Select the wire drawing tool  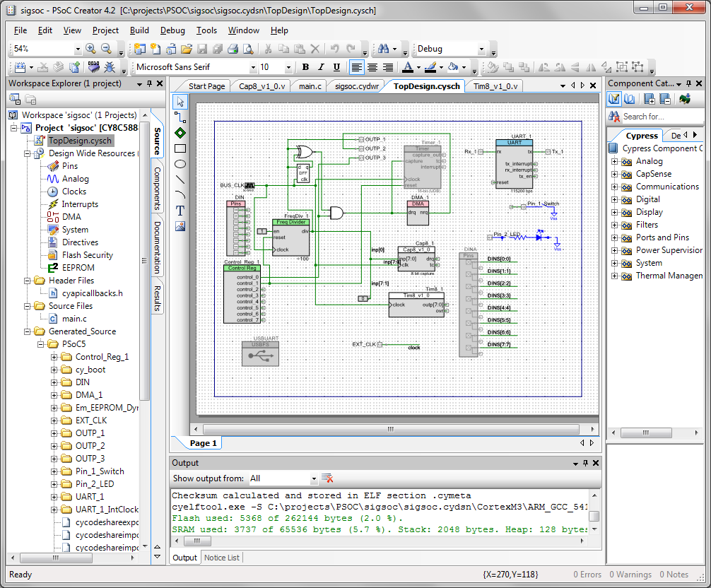(x=180, y=117)
